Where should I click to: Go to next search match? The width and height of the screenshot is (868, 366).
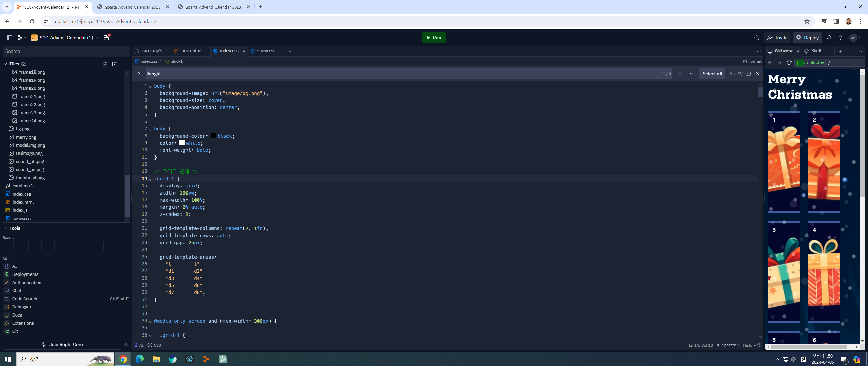pyautogui.click(x=691, y=74)
